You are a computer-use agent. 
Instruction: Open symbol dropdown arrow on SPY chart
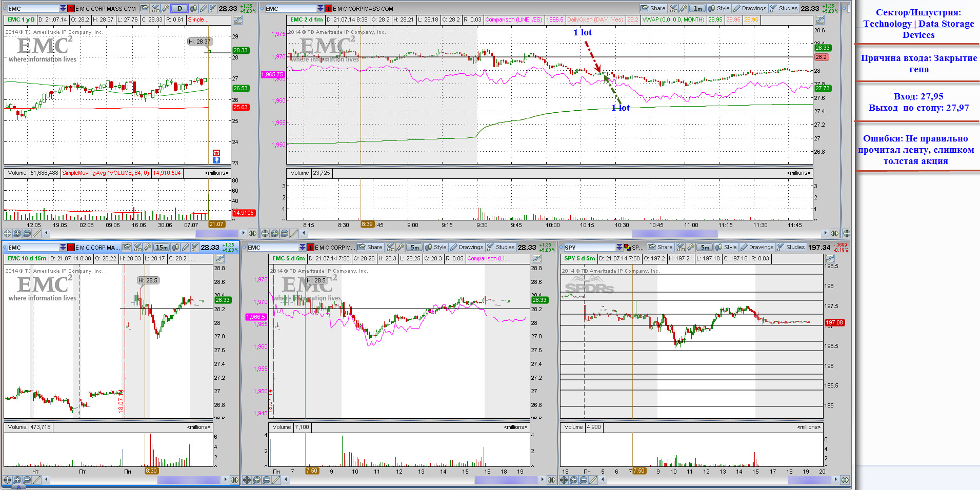[x=619, y=247]
